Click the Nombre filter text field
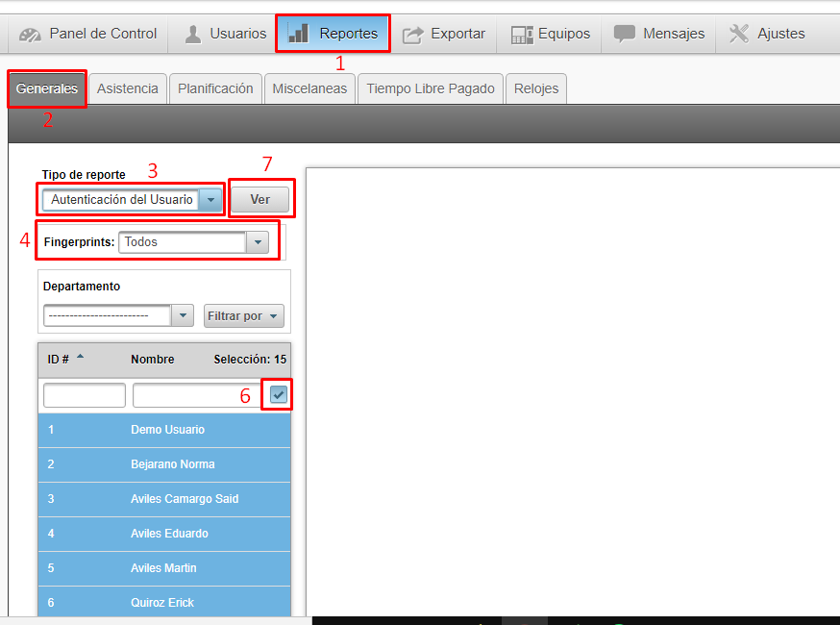This screenshot has height=625, width=840. [x=198, y=395]
